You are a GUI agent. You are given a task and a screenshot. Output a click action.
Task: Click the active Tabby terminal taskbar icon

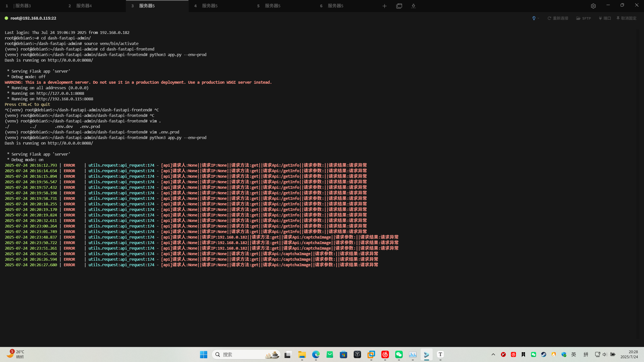[426, 354]
